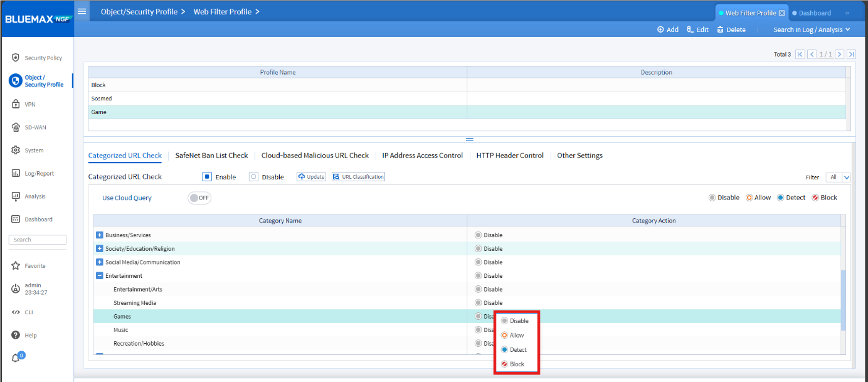Screen dimensions: 868x382
Task: Select the Game profile row
Action: click(x=467, y=112)
